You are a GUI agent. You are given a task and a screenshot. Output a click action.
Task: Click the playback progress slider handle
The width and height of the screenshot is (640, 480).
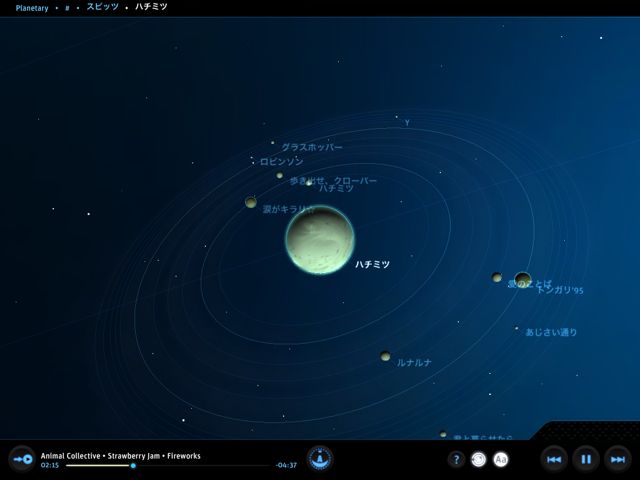(133, 465)
